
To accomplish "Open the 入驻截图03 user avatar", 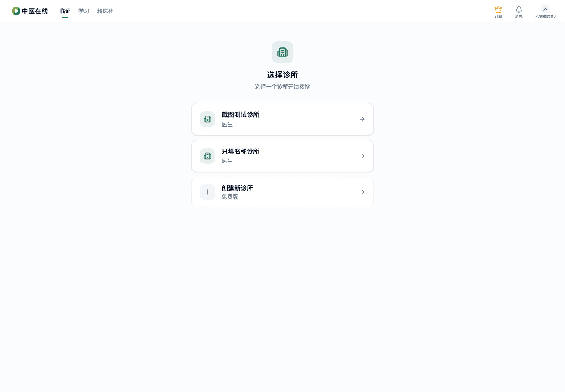I will [x=545, y=9].
